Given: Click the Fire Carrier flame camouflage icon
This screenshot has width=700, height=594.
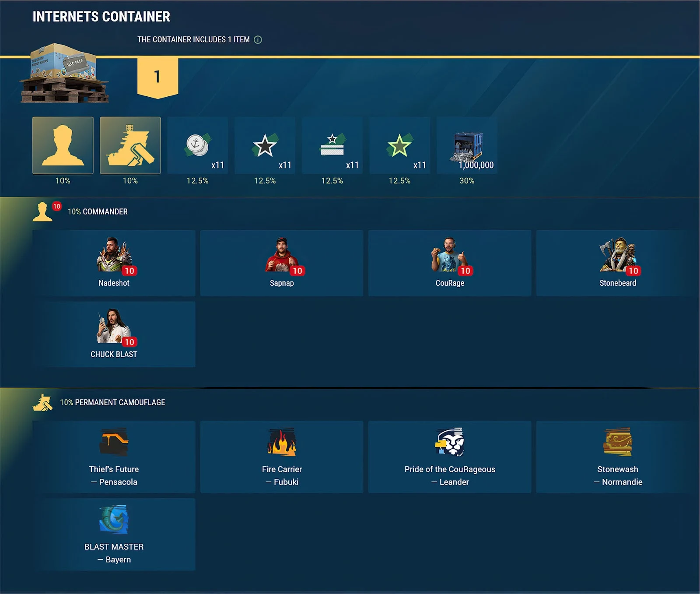Looking at the screenshot, I should (282, 443).
